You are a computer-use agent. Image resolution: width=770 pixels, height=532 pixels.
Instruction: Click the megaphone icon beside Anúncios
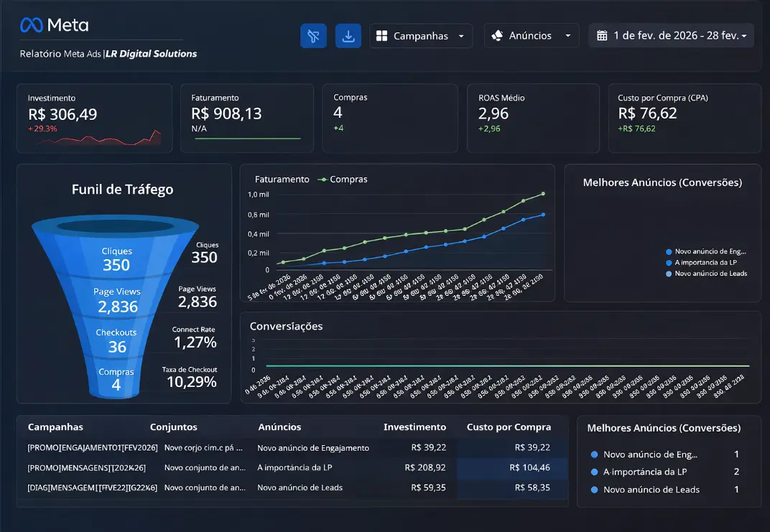496,35
